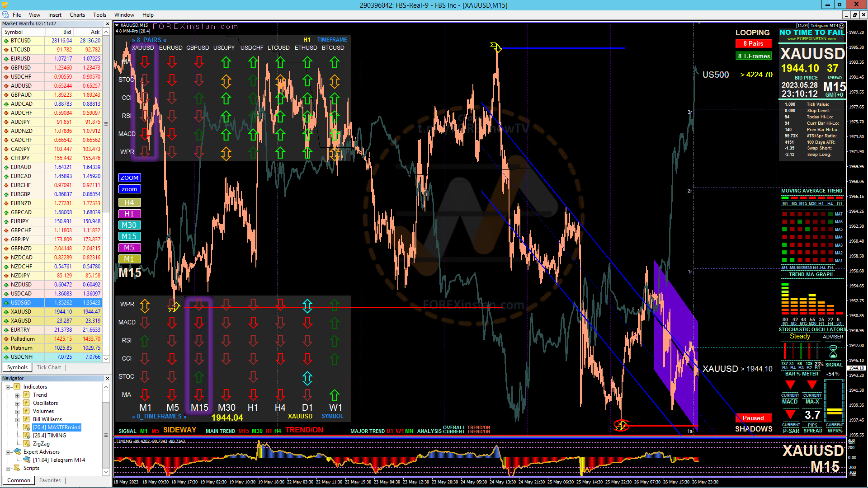Open the Tools menu
Screen dimensions: 868x488
click(99, 15)
